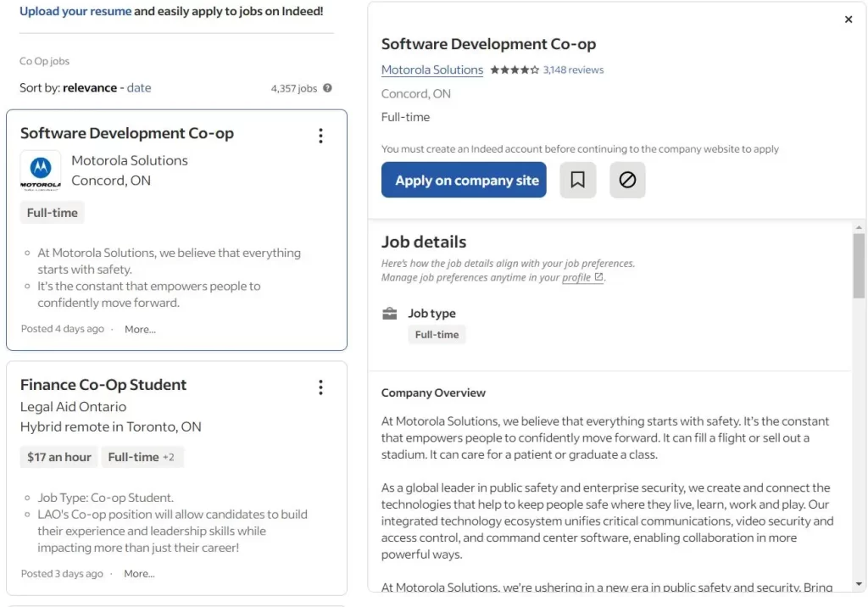Click 'Legal Aid Ontario' company name
This screenshot has width=868, height=607.
click(x=73, y=407)
